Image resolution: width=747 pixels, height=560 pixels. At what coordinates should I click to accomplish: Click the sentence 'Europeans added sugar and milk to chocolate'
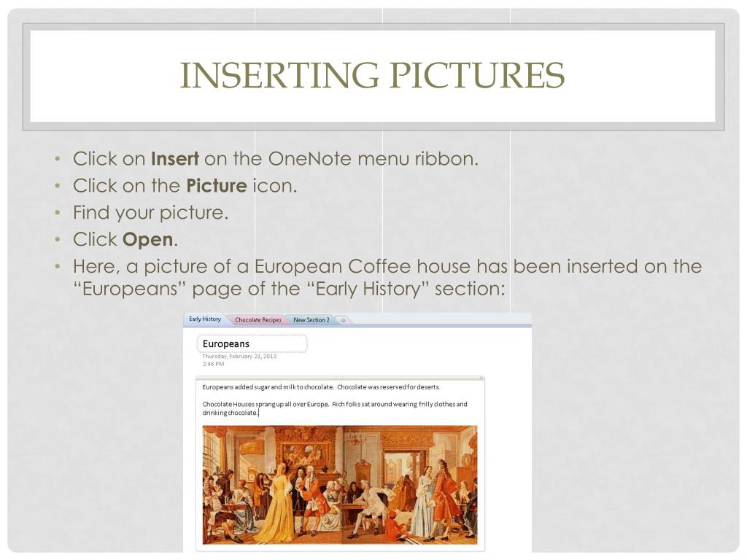point(268,387)
